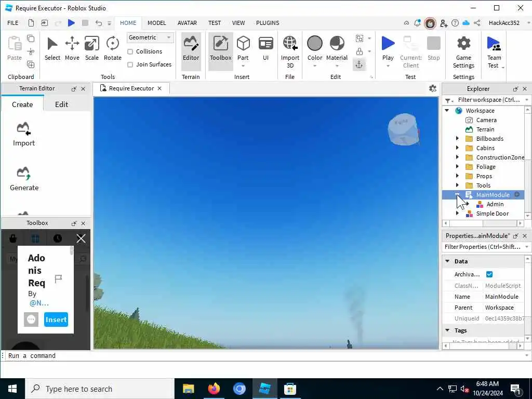Expand the Cabins folder
This screenshot has height=399, width=532.
[x=457, y=148]
